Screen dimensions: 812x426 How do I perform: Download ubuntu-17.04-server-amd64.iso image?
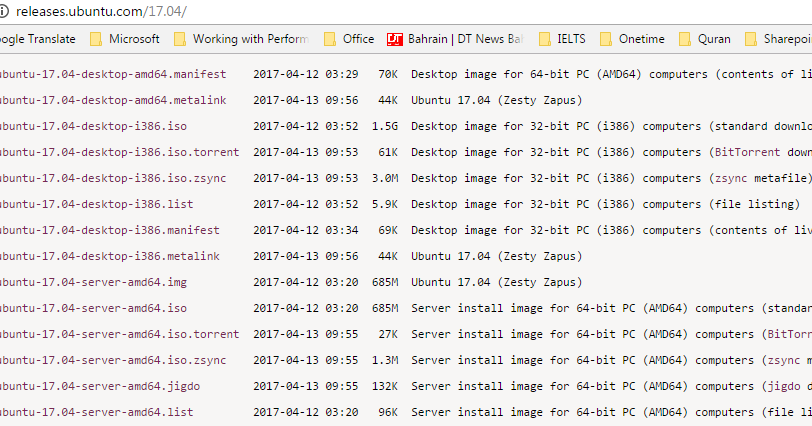[x=93, y=308]
